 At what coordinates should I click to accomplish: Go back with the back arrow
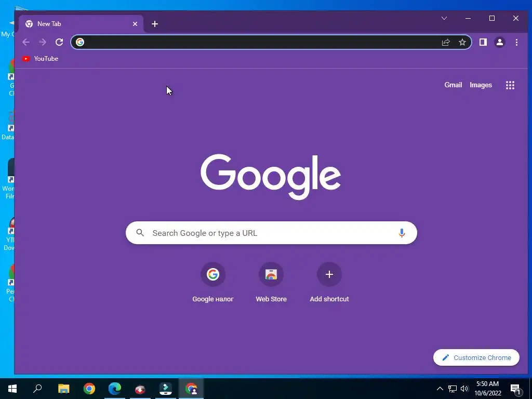(x=26, y=42)
